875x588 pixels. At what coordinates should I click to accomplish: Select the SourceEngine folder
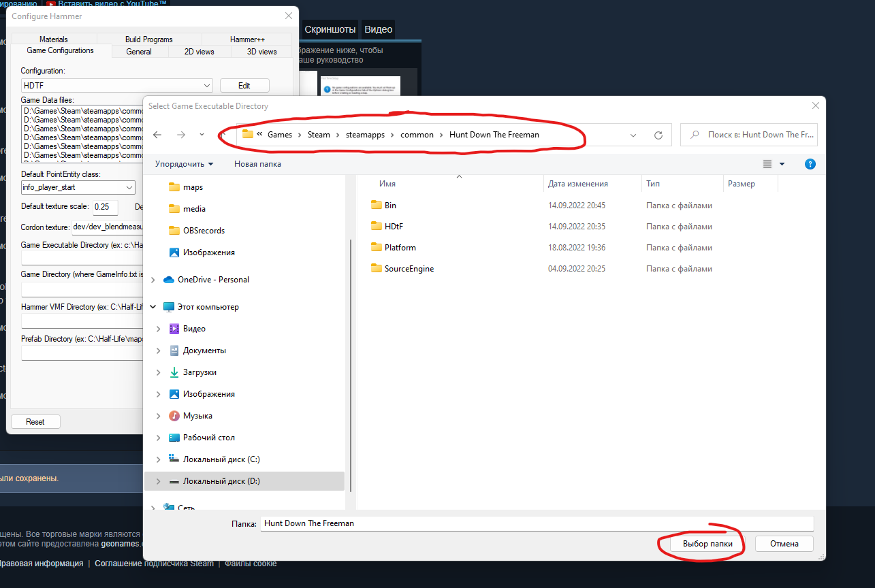[x=409, y=269]
